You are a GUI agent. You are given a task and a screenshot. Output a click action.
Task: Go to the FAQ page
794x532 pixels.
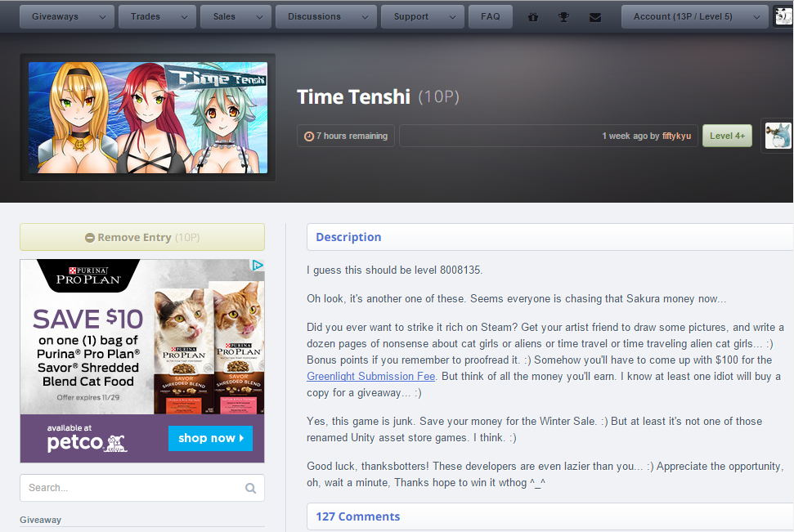click(x=490, y=16)
